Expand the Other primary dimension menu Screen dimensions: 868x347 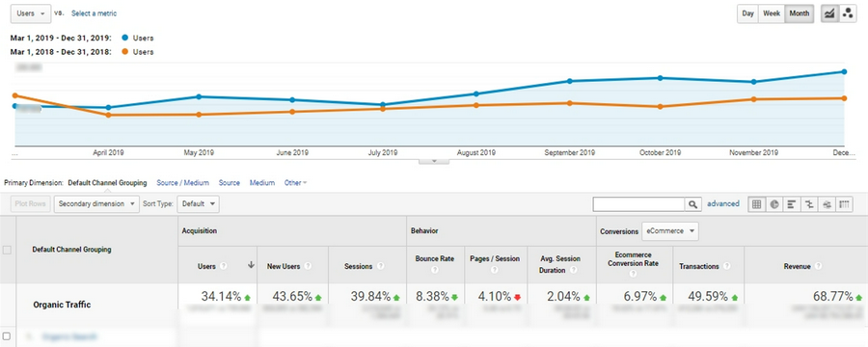[x=296, y=182]
